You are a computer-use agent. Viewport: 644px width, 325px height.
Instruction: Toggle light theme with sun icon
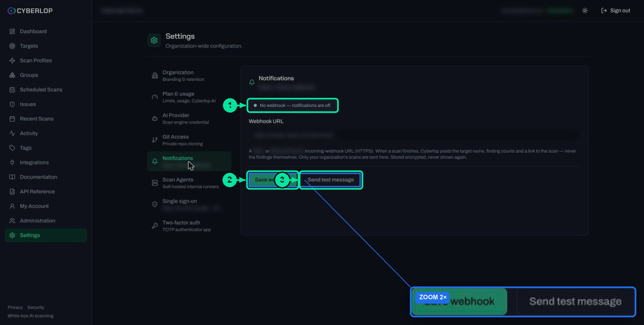[585, 11]
